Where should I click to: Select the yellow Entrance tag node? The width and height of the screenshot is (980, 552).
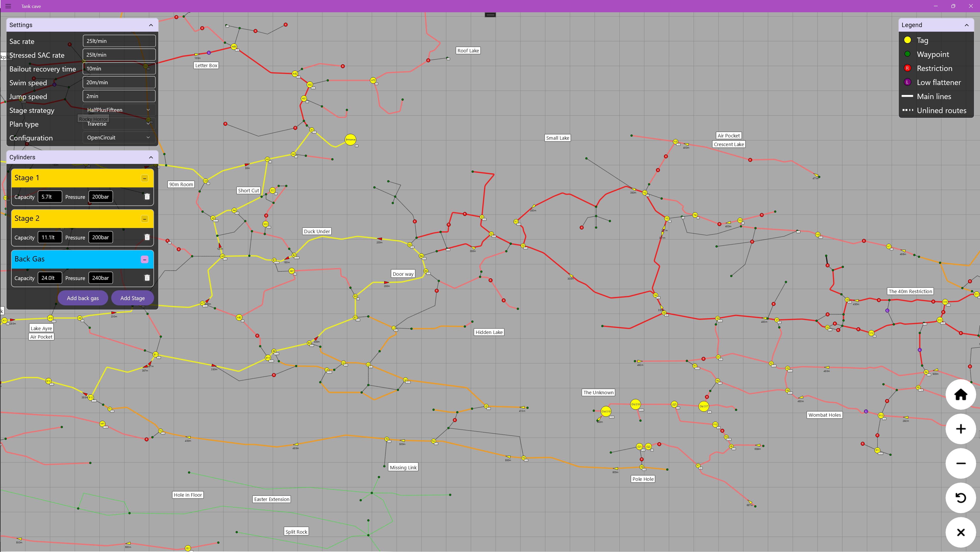pos(350,140)
